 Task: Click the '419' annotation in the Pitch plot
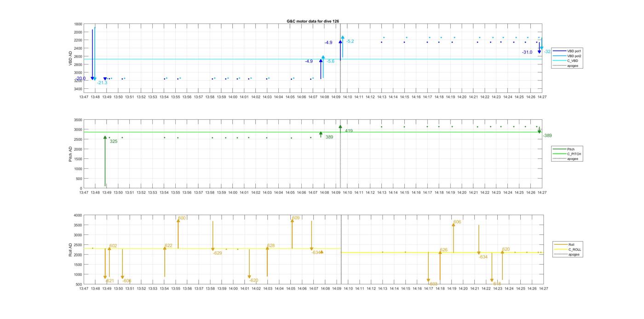pos(349,131)
